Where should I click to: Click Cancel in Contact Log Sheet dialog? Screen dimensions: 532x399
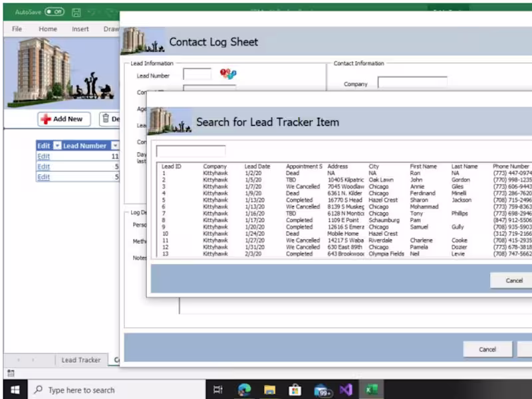(x=487, y=350)
